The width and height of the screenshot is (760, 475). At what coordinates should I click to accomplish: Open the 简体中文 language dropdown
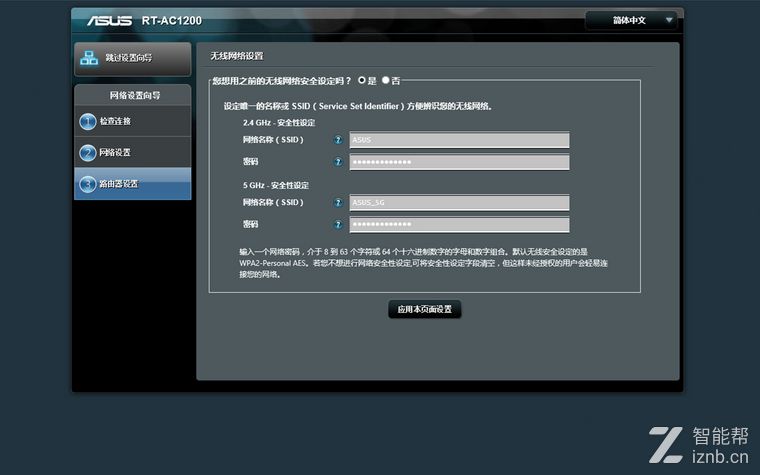click(x=631, y=20)
